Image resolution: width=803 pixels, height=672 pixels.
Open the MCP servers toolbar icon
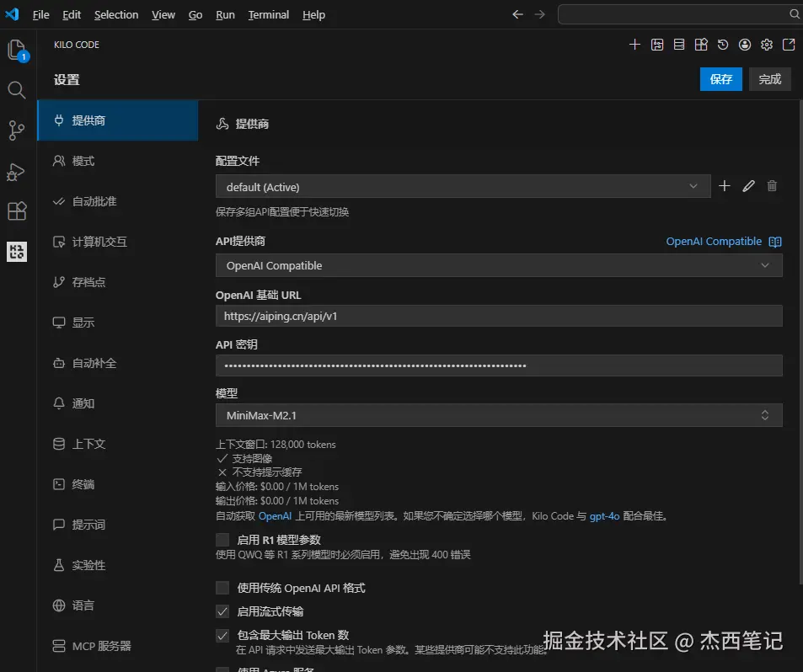click(x=679, y=45)
